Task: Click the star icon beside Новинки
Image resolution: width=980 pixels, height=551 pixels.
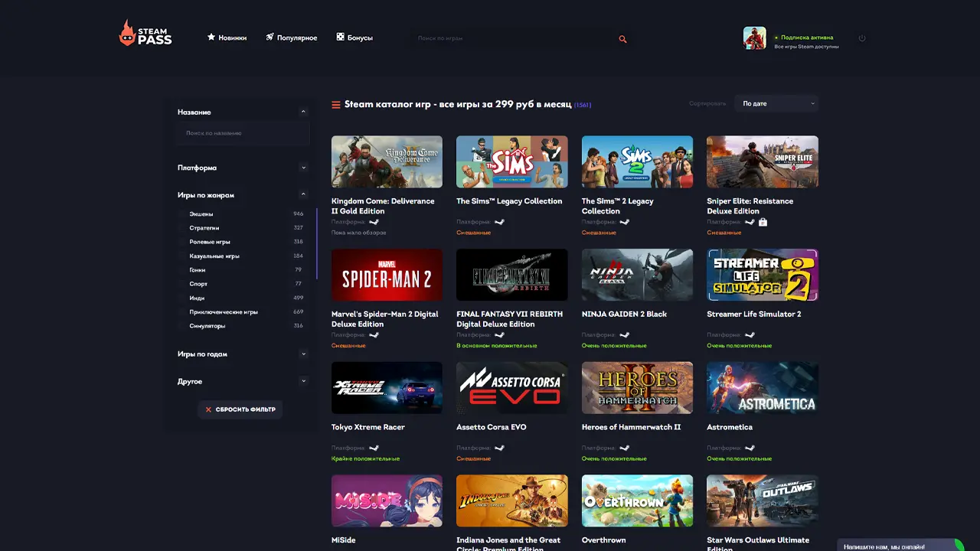Action: coord(211,37)
